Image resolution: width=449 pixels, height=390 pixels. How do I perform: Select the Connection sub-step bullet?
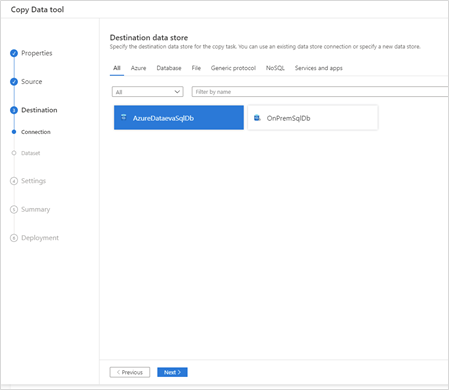pos(14,132)
